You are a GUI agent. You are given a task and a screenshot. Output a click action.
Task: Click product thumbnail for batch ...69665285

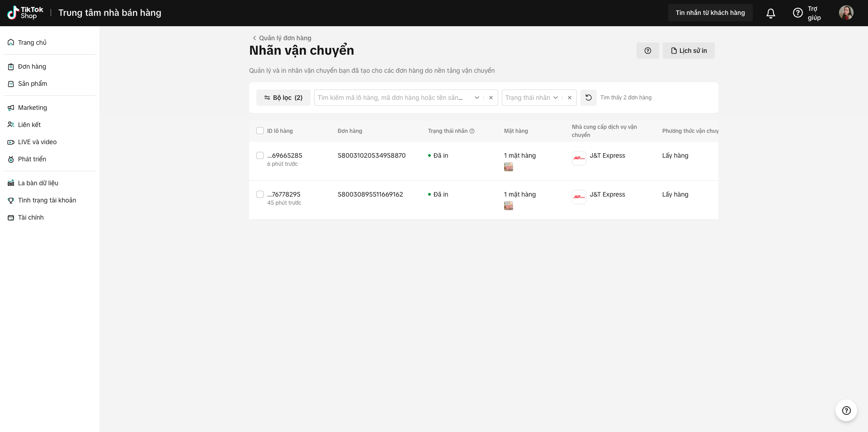[509, 167]
